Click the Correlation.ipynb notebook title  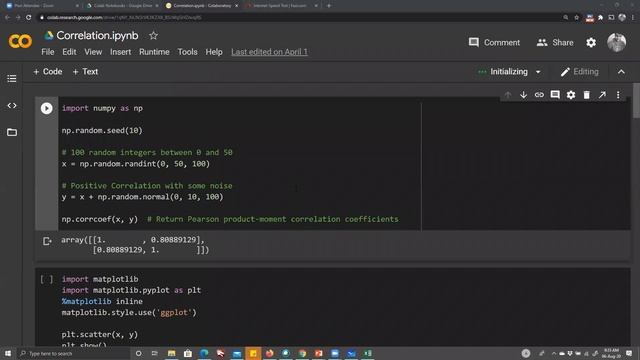[x=97, y=36]
